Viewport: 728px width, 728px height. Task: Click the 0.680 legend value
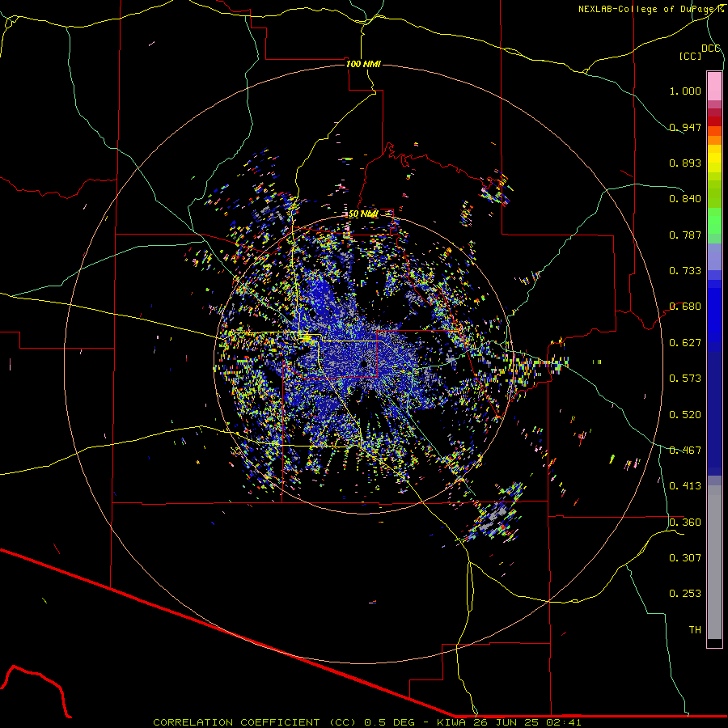tap(685, 307)
